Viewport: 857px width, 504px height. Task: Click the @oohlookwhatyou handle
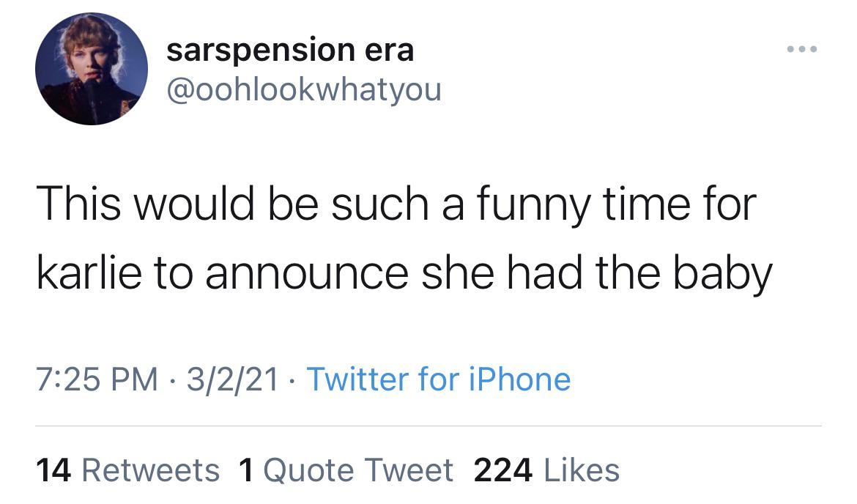click(x=304, y=91)
